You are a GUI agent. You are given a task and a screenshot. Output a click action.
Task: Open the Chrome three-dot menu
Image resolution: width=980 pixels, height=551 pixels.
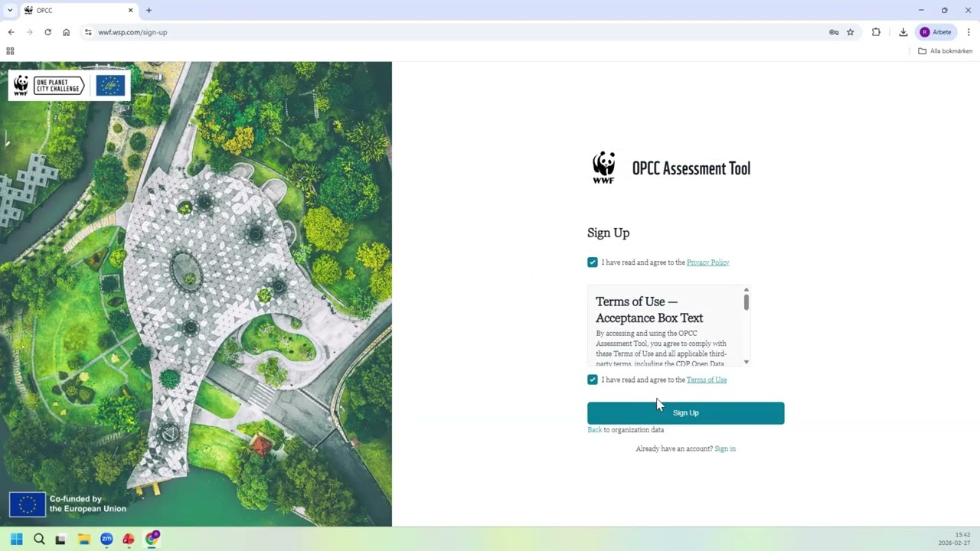pos(969,32)
